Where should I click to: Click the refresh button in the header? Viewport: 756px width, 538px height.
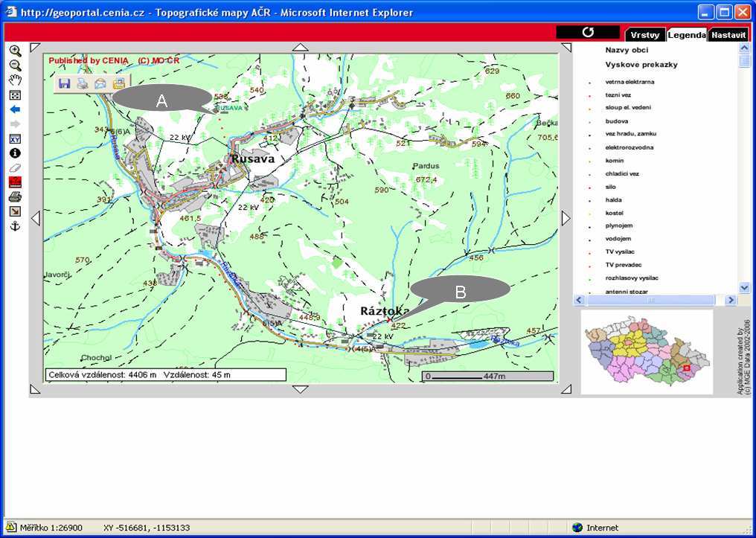pyautogui.click(x=588, y=32)
